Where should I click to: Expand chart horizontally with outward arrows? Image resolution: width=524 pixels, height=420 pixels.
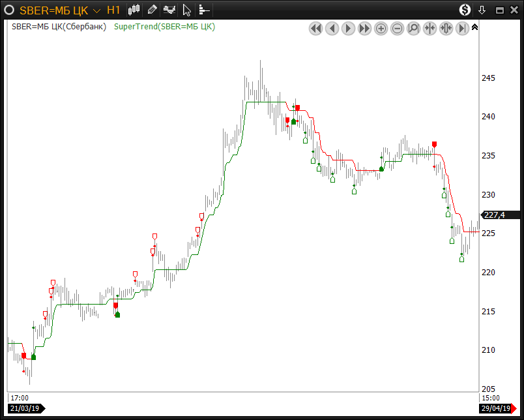[446, 29]
